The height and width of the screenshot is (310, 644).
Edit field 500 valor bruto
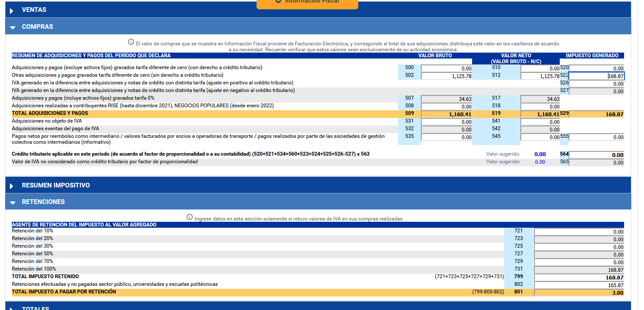tap(446, 68)
